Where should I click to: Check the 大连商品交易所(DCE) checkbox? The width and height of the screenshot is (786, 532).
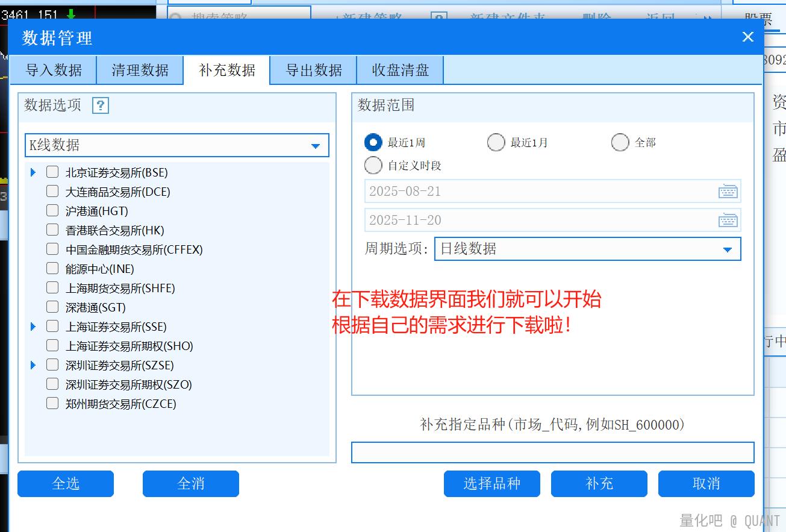(52, 192)
